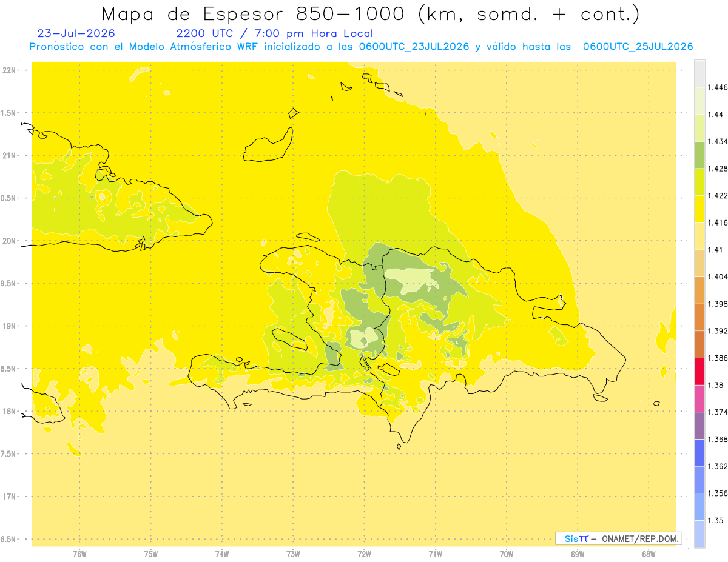Image resolution: width=728 pixels, height=562 pixels.
Task: Click the '18N' latitude label
Action: pyautogui.click(x=10, y=411)
